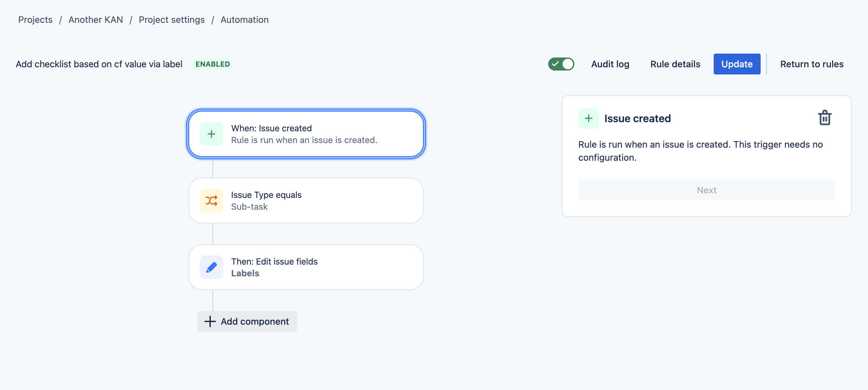This screenshot has height=390, width=868.
Task: Open Another KAN breadcrumb link
Action: pos(96,20)
